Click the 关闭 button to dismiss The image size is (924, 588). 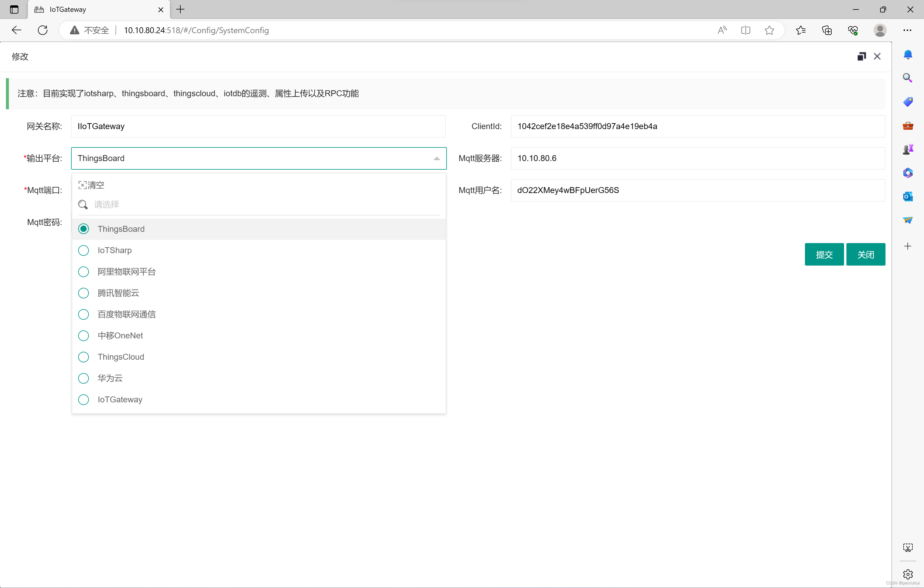866,254
